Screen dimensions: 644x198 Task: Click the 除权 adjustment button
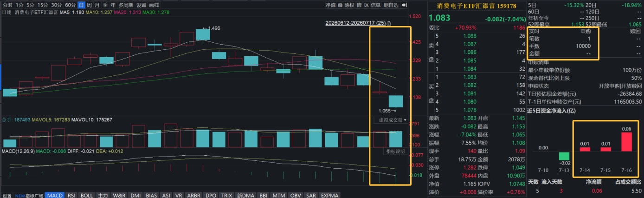coord(350,5)
